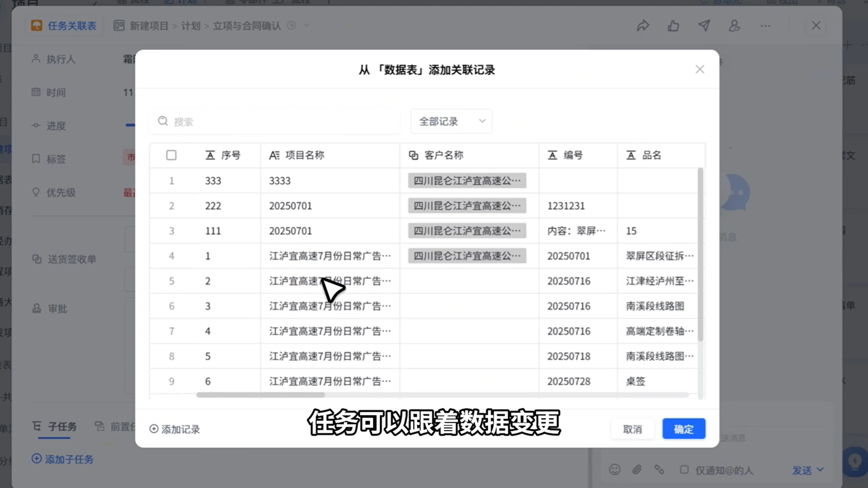The height and width of the screenshot is (488, 868).
Task: Click the search magnifier icon in the dialog
Action: 163,121
